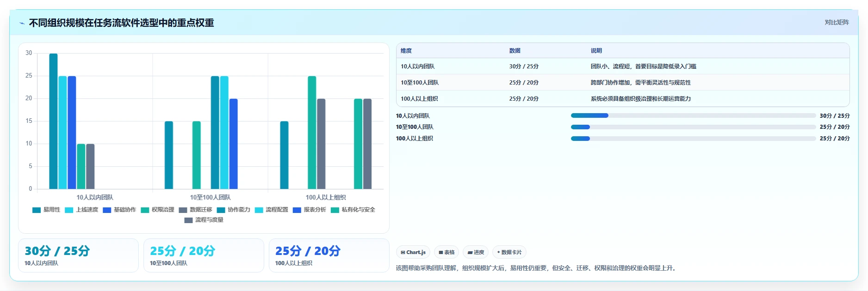Click the 10至100人团队 progress bar
Screen dimensions: 868x291
[693, 127]
